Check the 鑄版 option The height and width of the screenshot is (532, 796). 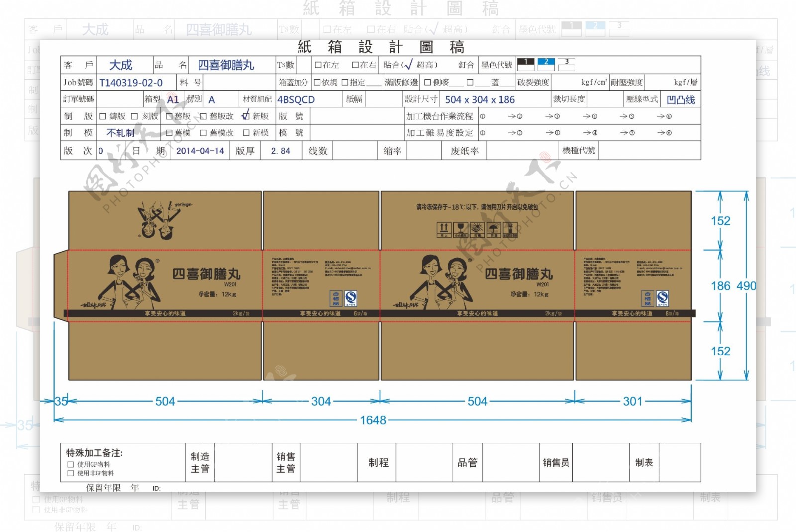point(103,116)
